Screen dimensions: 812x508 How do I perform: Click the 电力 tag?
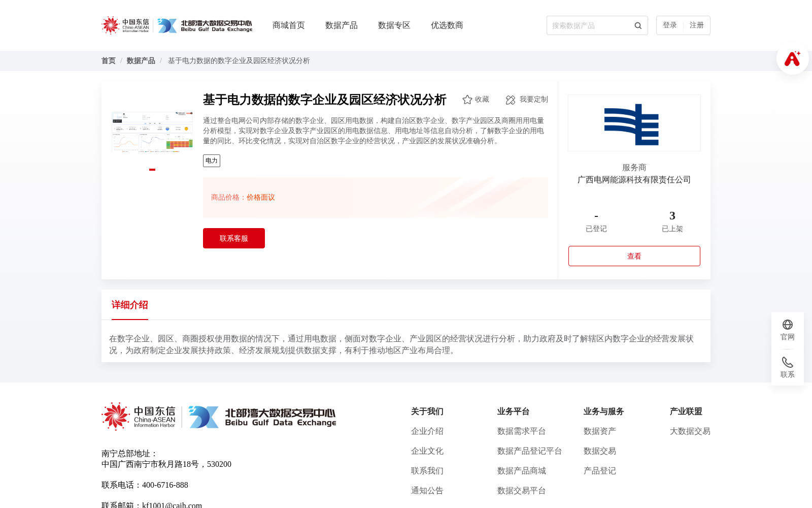click(x=212, y=161)
